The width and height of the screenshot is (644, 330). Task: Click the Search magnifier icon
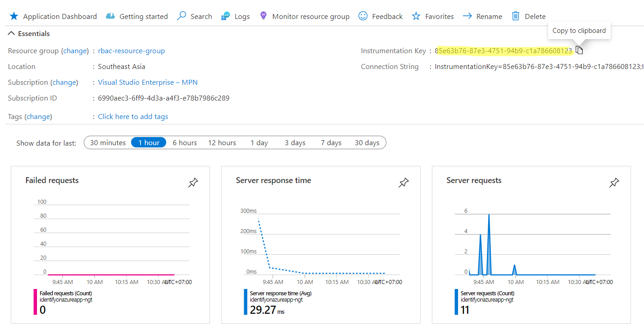click(181, 16)
